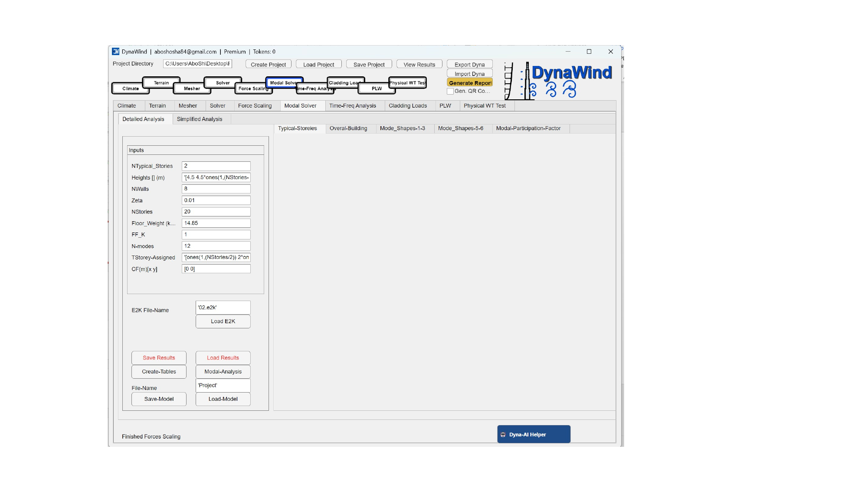The image size is (868, 488).
Task: Click the DynaWind logo image
Action: [559, 80]
